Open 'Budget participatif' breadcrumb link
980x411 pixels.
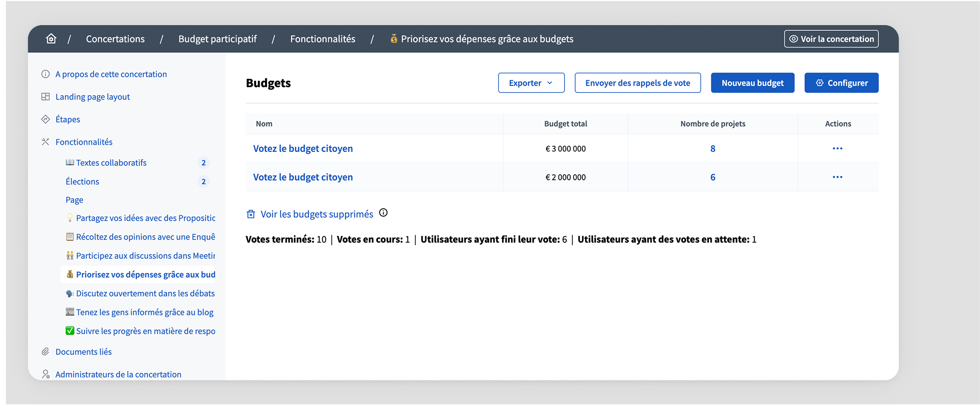tap(218, 39)
